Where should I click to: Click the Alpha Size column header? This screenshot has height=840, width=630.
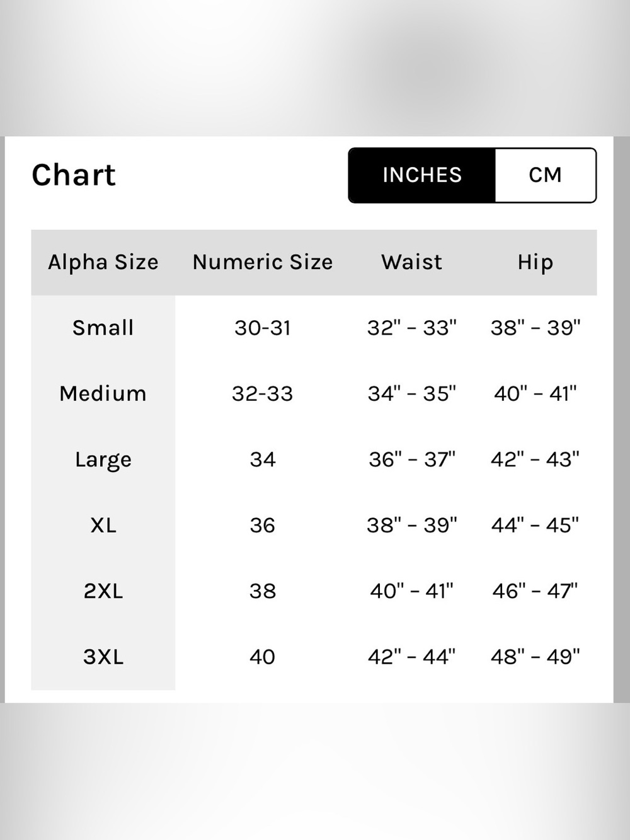pyautogui.click(x=103, y=262)
